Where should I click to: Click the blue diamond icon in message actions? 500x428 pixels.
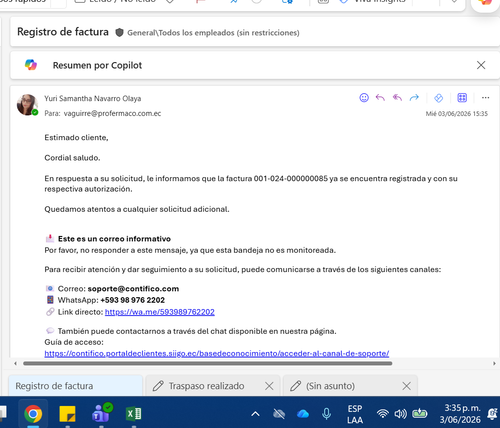point(438,98)
